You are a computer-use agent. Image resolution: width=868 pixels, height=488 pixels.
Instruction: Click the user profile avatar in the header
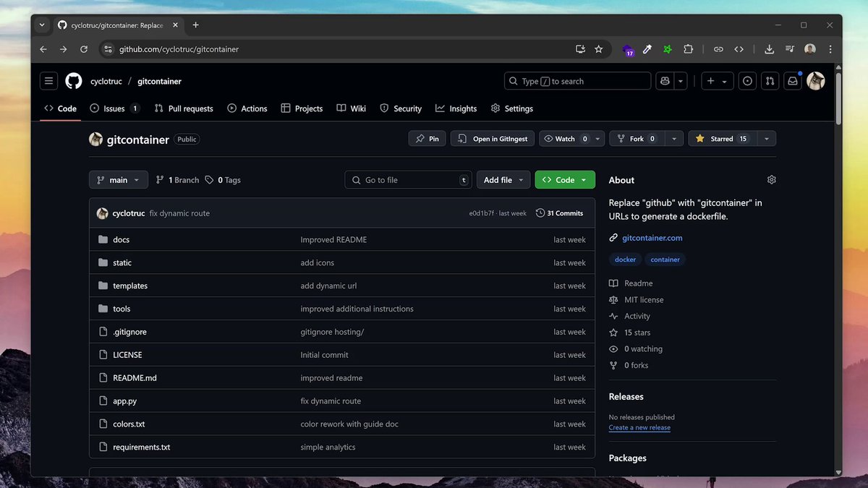tap(816, 81)
